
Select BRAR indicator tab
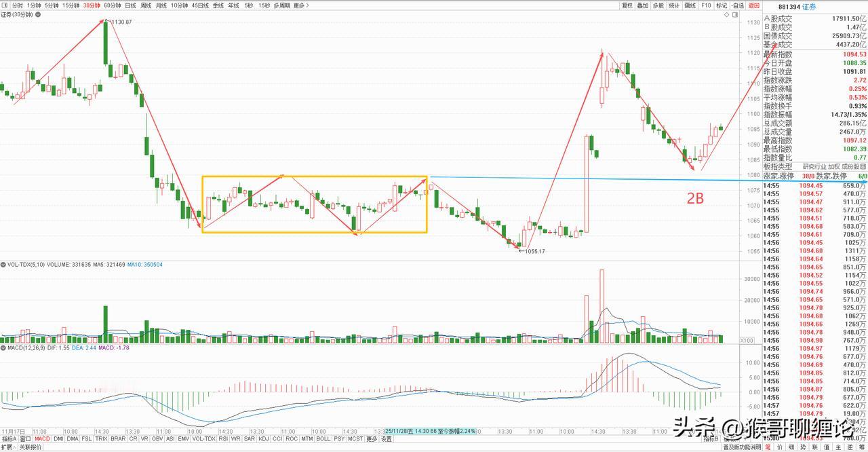(118, 439)
